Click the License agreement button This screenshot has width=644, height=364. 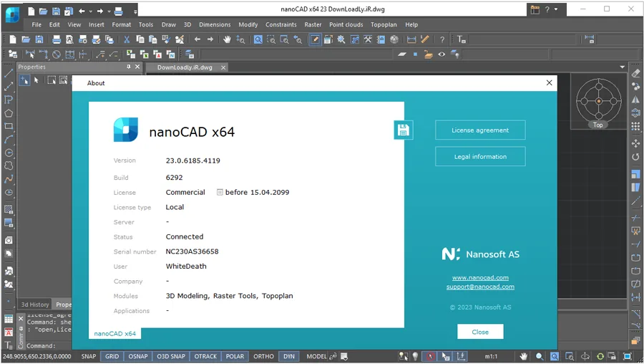click(480, 130)
